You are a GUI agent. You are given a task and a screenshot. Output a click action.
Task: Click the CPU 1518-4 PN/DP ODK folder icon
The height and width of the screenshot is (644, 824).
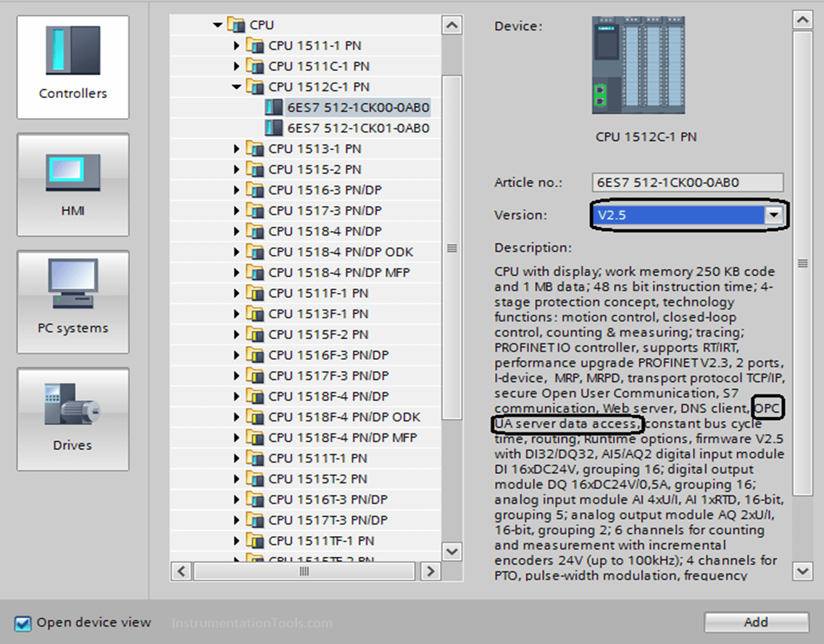(255, 251)
